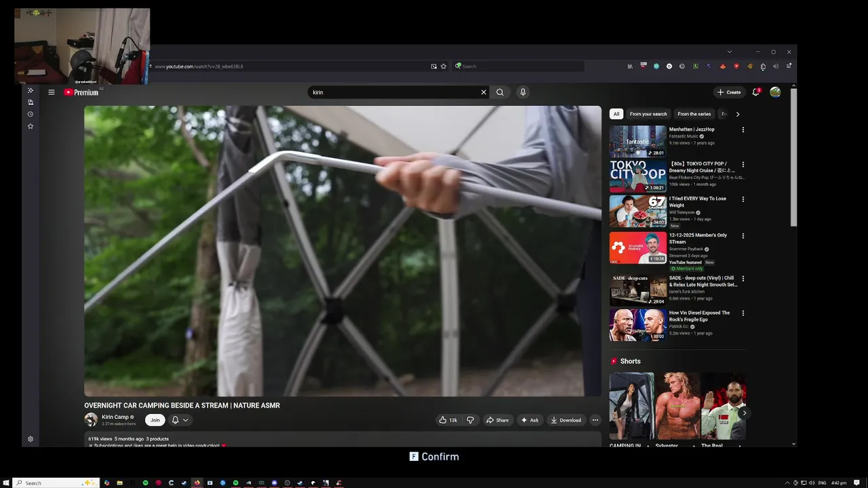Viewport: 868px width, 488px height.
Task: Open the red play-button extension
Action: tap(736, 66)
